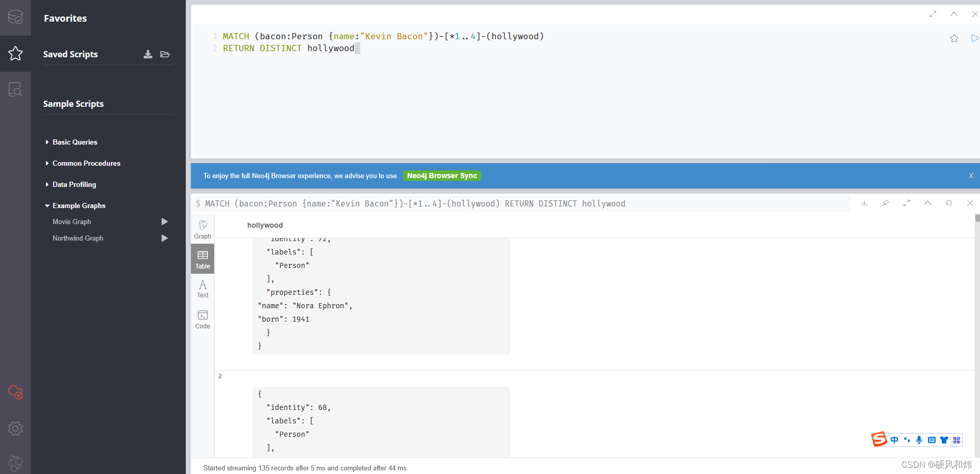Collapse the result frame with the up chevron

pyautogui.click(x=928, y=203)
